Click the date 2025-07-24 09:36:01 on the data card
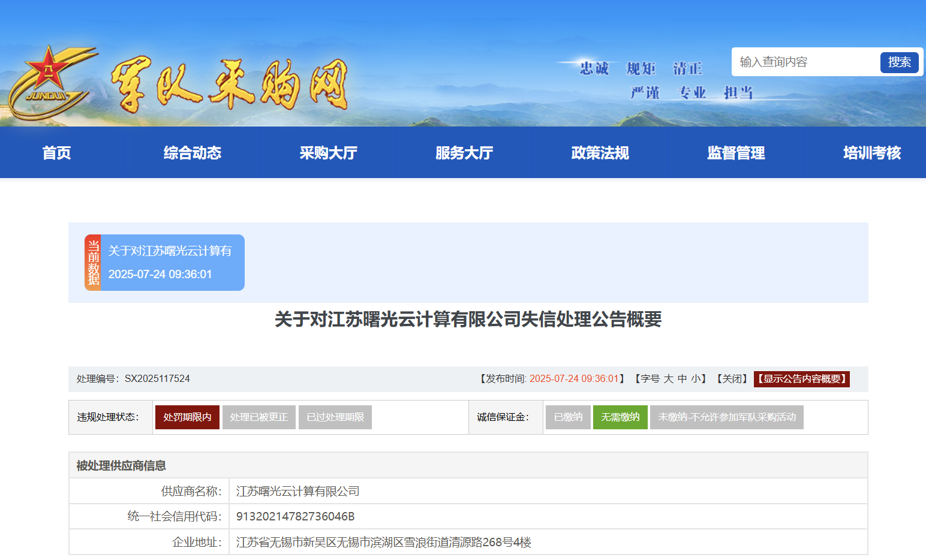The height and width of the screenshot is (560, 926). pos(160,275)
